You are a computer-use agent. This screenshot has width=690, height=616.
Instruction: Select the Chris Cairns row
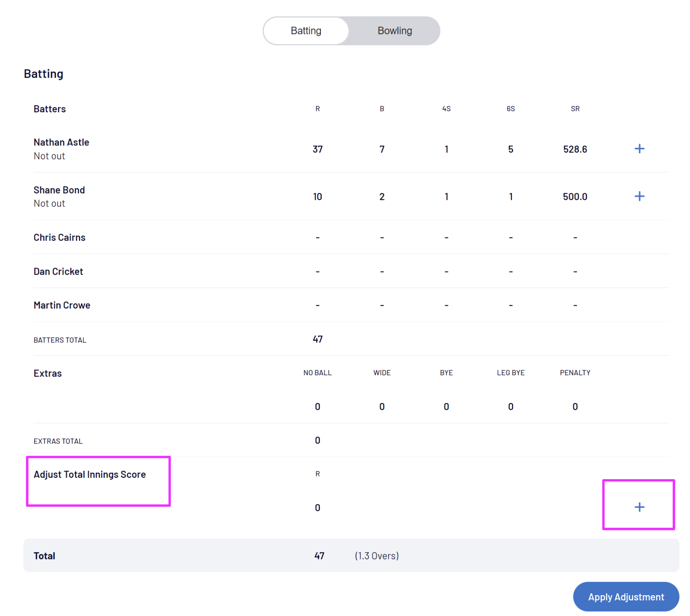coord(59,237)
